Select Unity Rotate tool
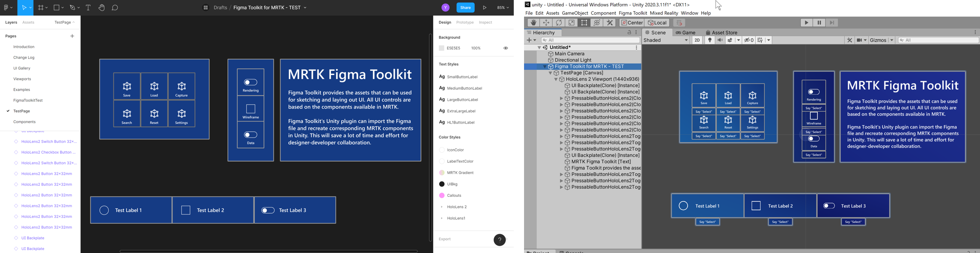This screenshot has width=980, height=253. tap(559, 23)
